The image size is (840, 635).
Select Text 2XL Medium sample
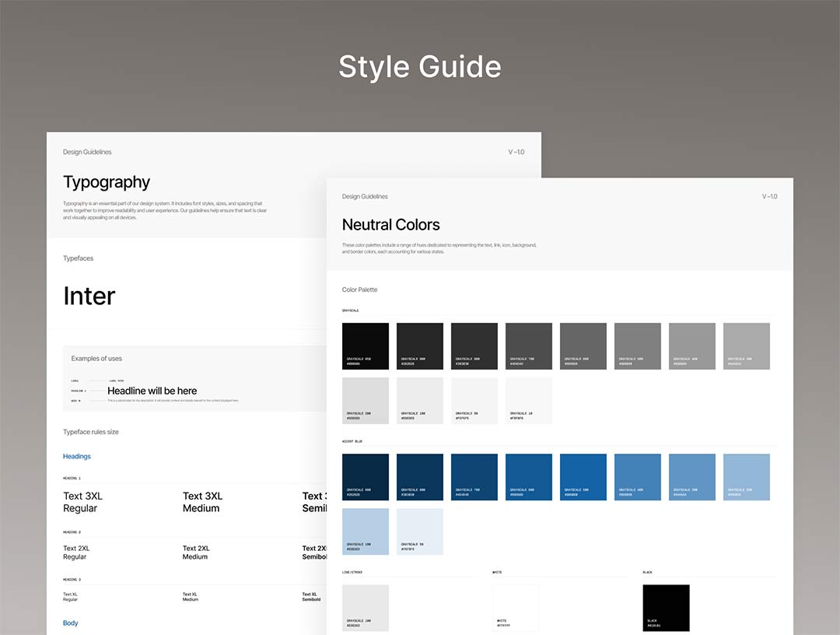196,553
